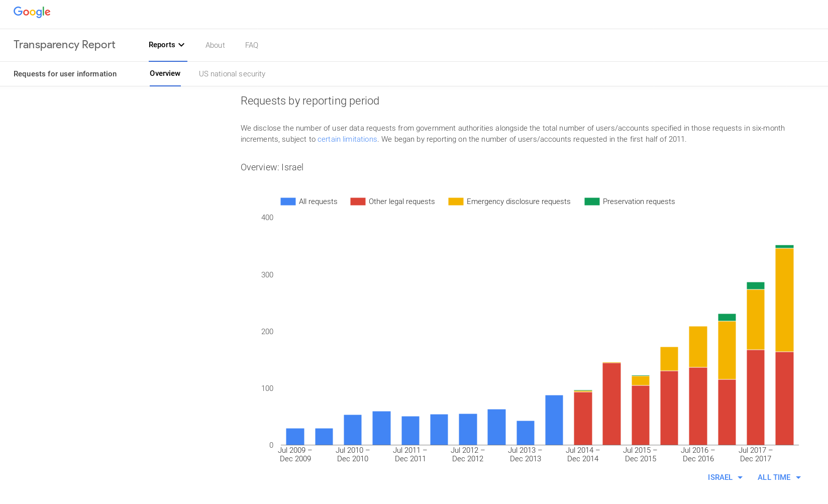Click the Google logo
Viewport: 828px width, 504px height.
32,12
